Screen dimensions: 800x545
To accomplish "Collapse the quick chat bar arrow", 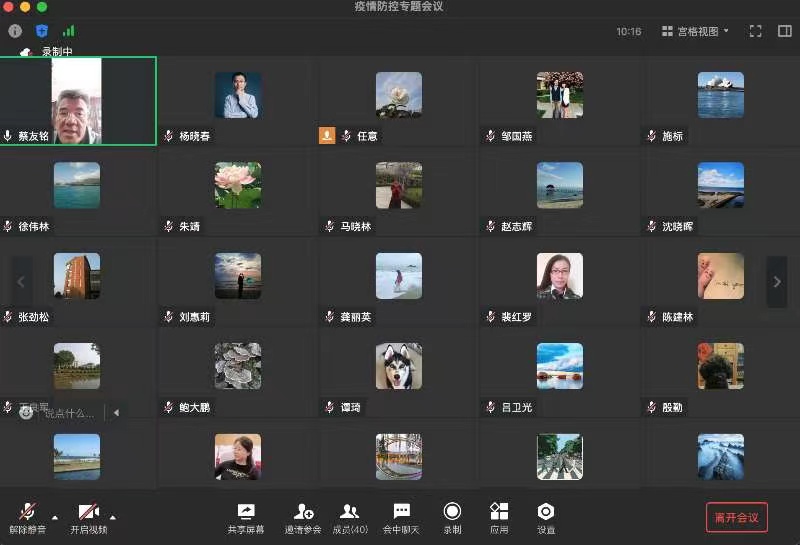I will (x=116, y=413).
